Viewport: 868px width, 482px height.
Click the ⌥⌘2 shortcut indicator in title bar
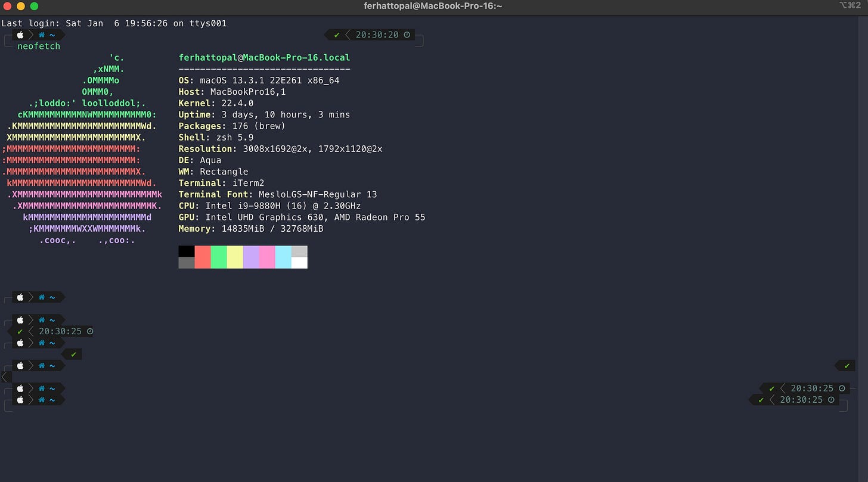(x=851, y=5)
